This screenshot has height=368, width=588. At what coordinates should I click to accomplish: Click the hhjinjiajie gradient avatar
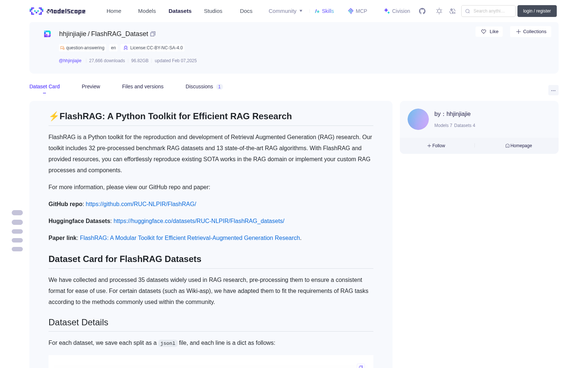pos(418,119)
